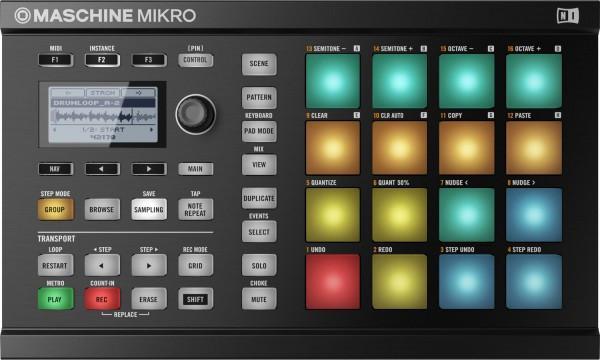Tap orange pad 10 Clr Auto
600x360 pixels.
pos(399,148)
